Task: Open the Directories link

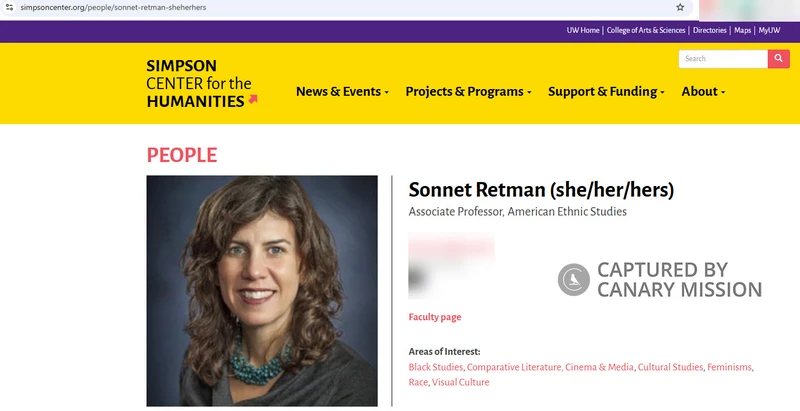Action: pyautogui.click(x=709, y=30)
